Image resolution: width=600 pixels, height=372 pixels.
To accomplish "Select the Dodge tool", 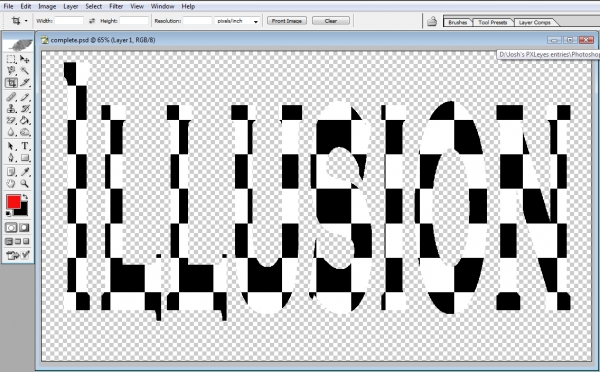I will point(24,132).
